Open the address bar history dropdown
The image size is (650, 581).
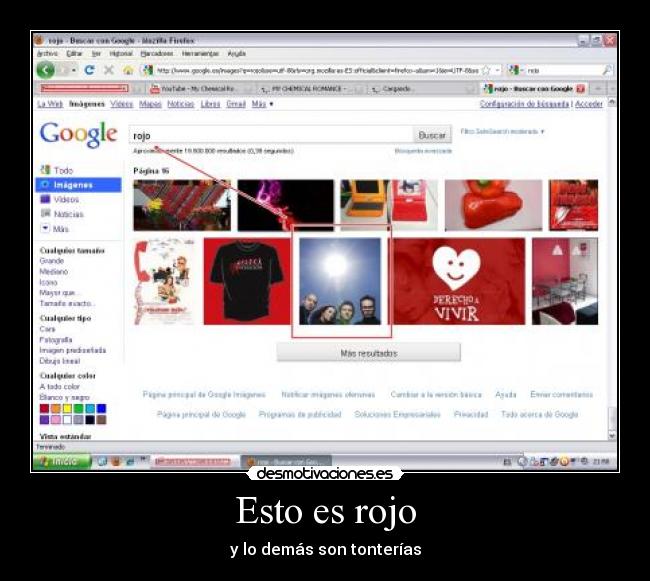pos(497,70)
